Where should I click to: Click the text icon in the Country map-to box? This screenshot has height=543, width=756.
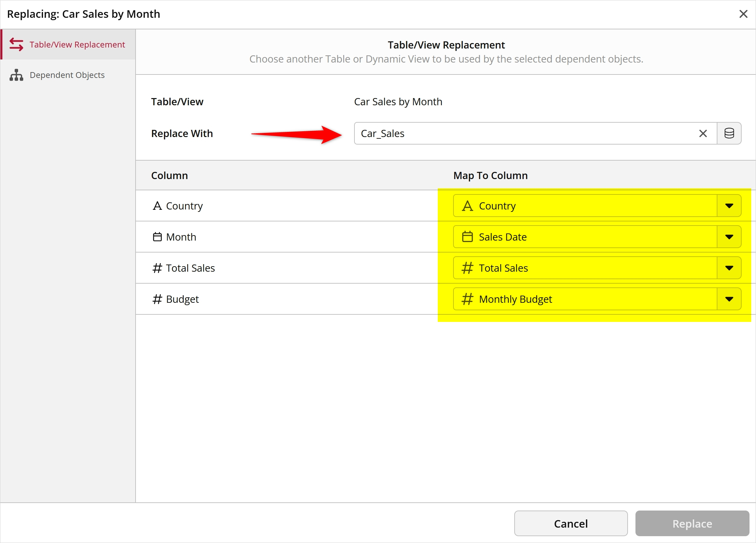tap(467, 206)
